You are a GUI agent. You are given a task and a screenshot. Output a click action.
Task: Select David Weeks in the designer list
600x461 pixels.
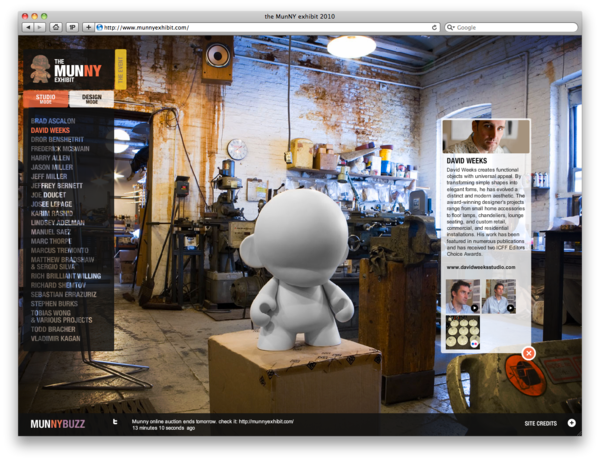point(50,130)
